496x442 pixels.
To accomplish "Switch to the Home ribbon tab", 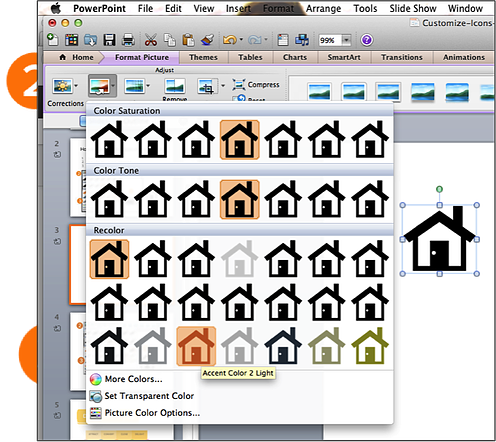I will pos(77,57).
